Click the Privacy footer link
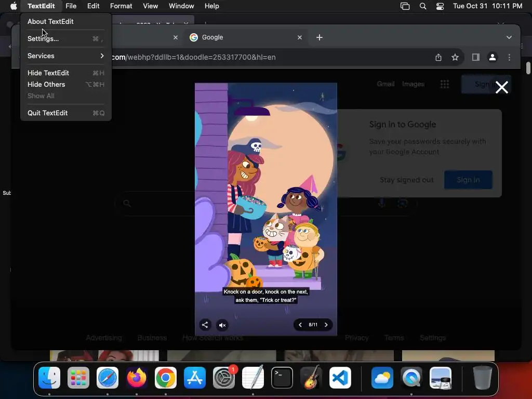The height and width of the screenshot is (399, 532). 356,338
